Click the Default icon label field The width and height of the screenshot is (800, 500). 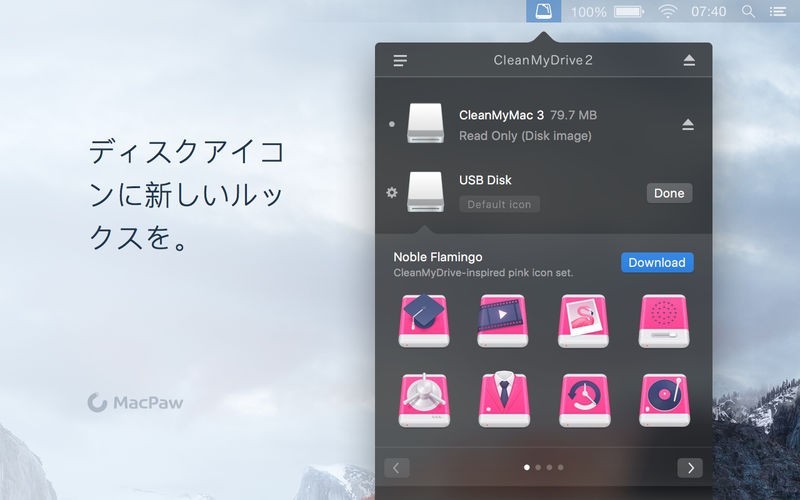pyautogui.click(x=499, y=204)
